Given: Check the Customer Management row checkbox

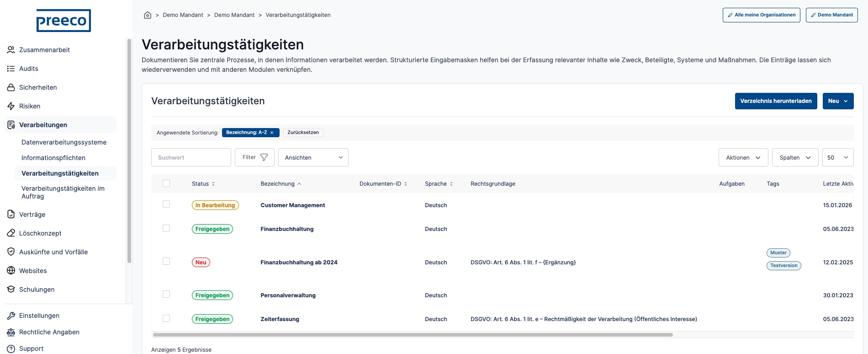Looking at the screenshot, I should pyautogui.click(x=166, y=204).
